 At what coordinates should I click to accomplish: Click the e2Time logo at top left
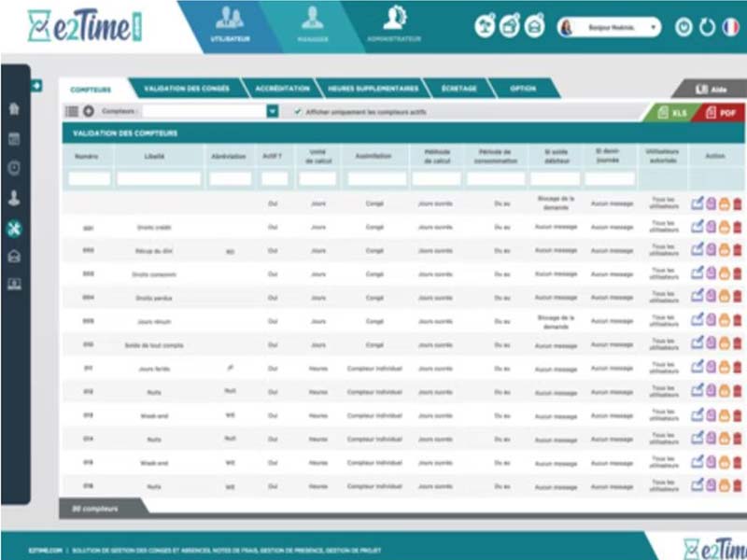click(x=84, y=26)
